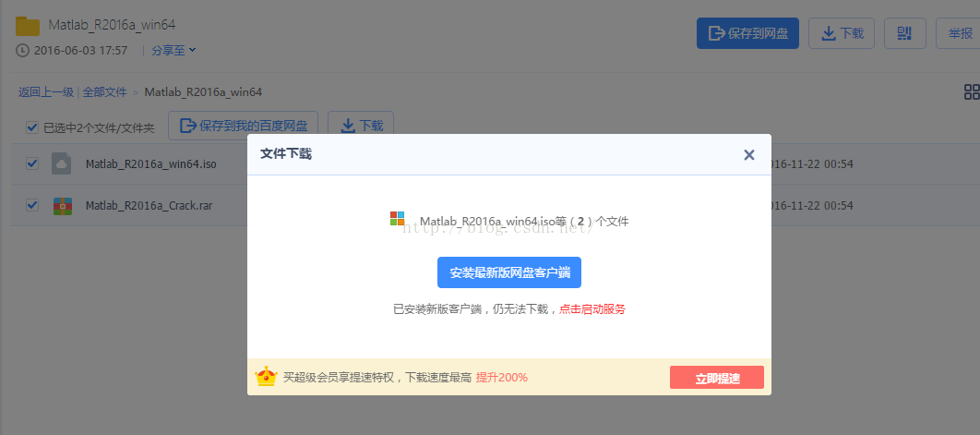Click 保存到我的百度网盘 button
This screenshot has width=980, height=435.
pyautogui.click(x=243, y=127)
